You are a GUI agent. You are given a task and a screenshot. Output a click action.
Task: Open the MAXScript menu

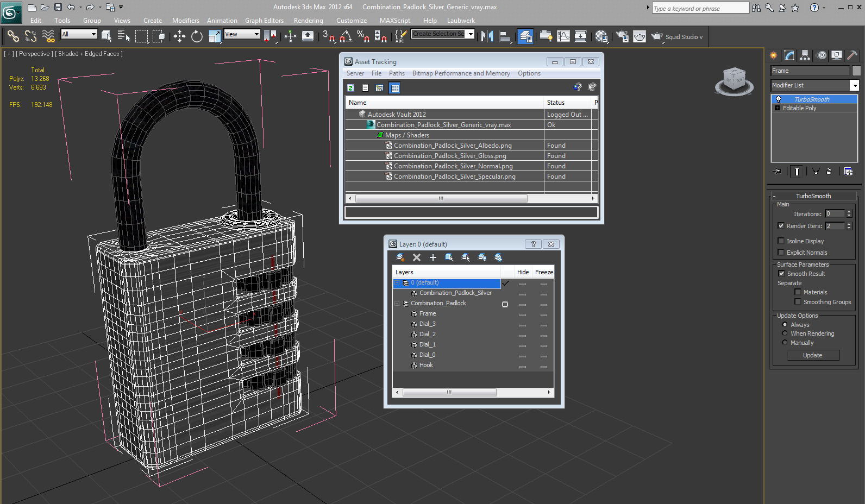(394, 21)
